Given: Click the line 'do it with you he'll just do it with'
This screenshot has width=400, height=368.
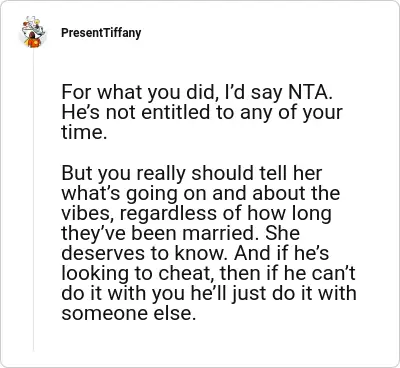Looking at the screenshot, I should click(x=209, y=294).
